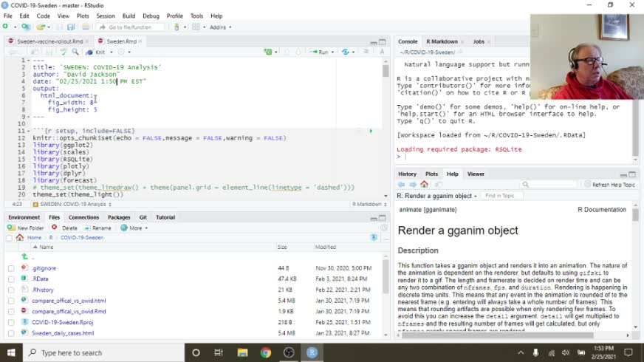Click the Delete button in the Files pane
The image size is (644, 362).
[64, 228]
